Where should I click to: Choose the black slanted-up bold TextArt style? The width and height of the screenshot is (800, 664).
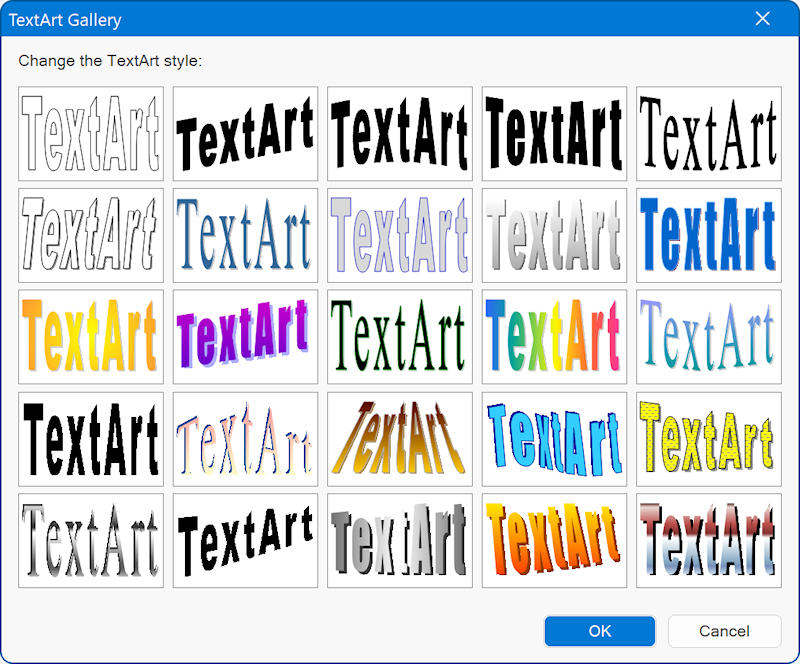pyautogui.click(x=245, y=133)
